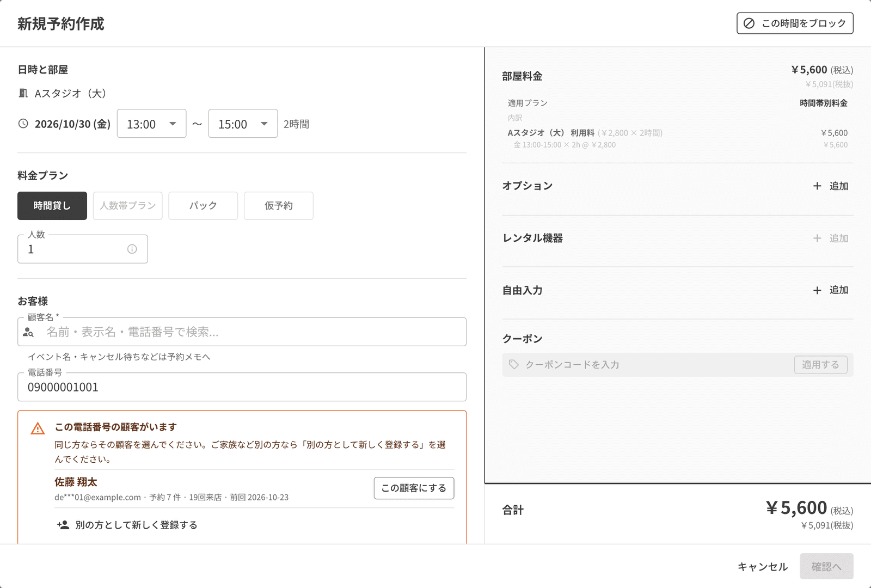The width and height of the screenshot is (871, 588).
Task: Click the 適用する coupon button
Action: coord(821,365)
